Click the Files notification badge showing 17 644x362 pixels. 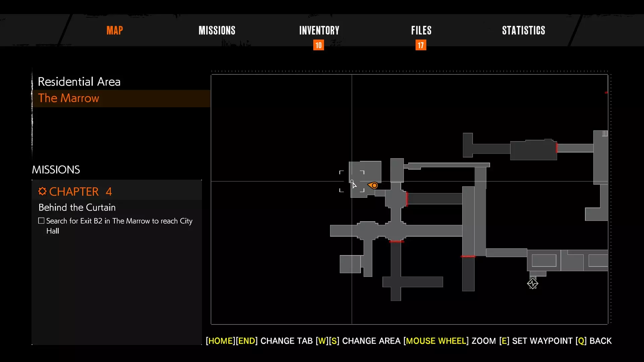(x=421, y=45)
